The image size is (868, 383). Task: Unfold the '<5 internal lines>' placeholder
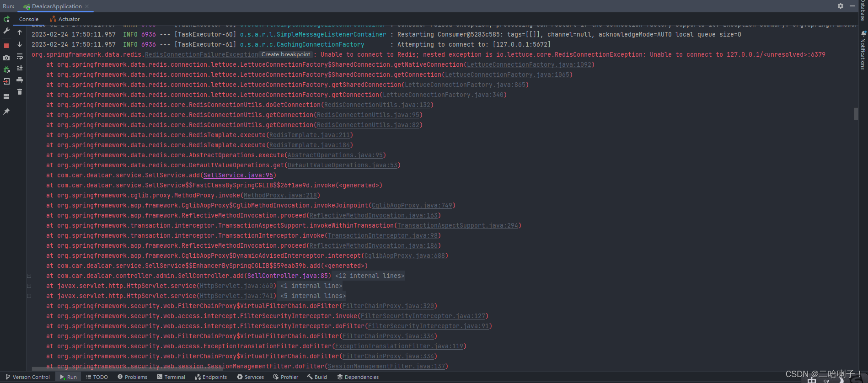coord(313,296)
